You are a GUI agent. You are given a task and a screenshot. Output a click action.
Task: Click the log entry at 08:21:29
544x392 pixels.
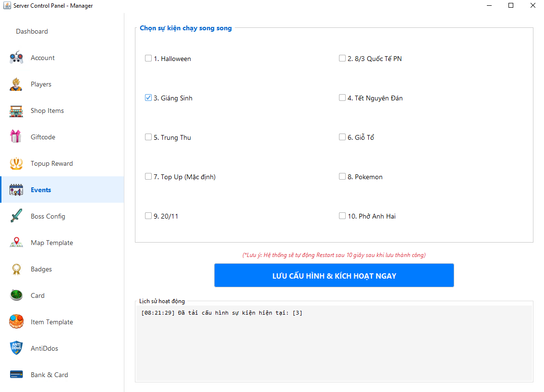(222, 313)
